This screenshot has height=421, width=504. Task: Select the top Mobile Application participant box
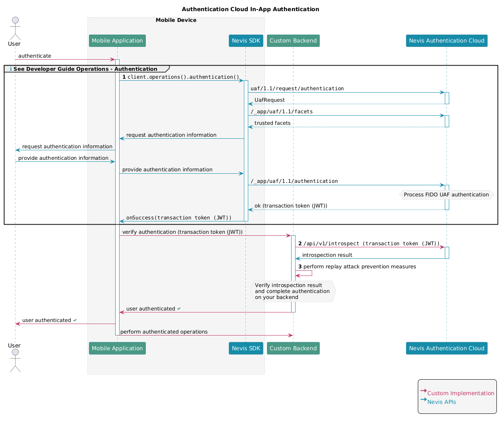tap(117, 41)
